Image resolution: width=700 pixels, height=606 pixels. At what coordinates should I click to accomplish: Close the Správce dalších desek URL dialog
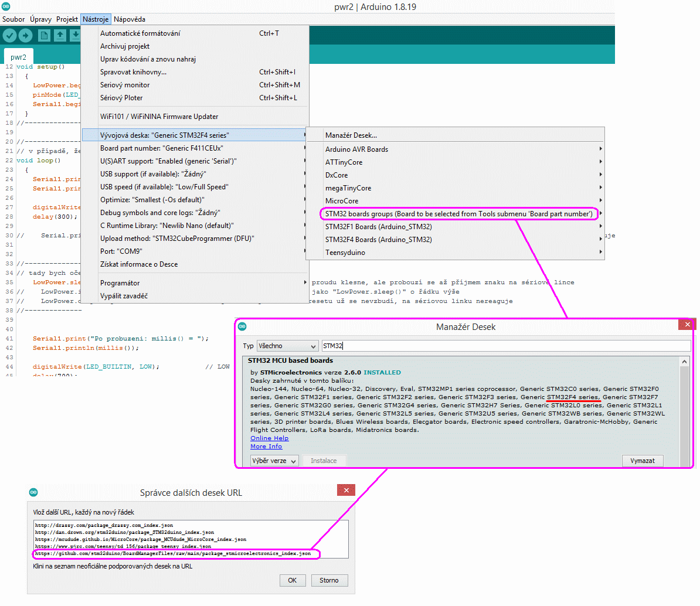click(x=346, y=491)
